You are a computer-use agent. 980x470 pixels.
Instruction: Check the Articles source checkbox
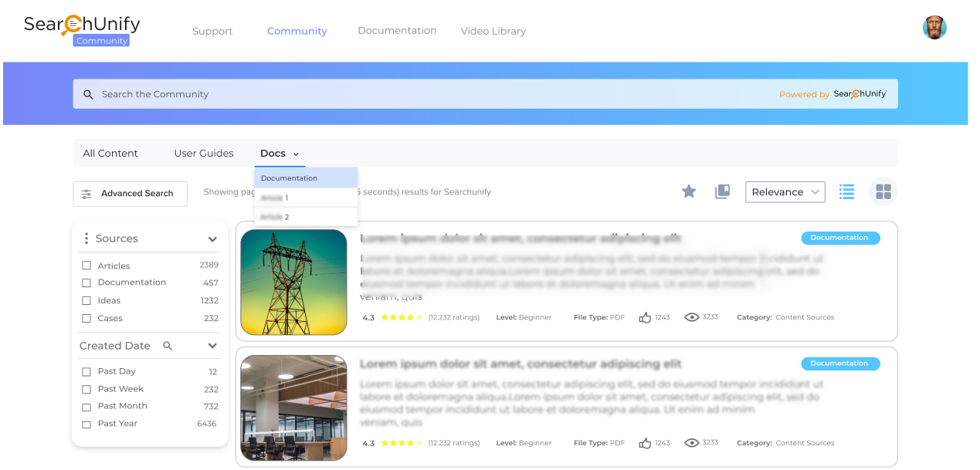click(x=86, y=265)
